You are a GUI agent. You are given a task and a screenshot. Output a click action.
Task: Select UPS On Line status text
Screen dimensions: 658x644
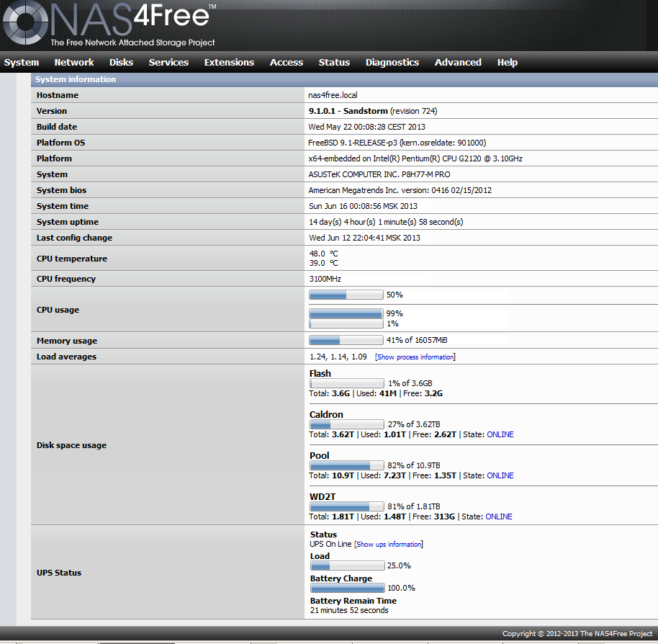[330, 544]
